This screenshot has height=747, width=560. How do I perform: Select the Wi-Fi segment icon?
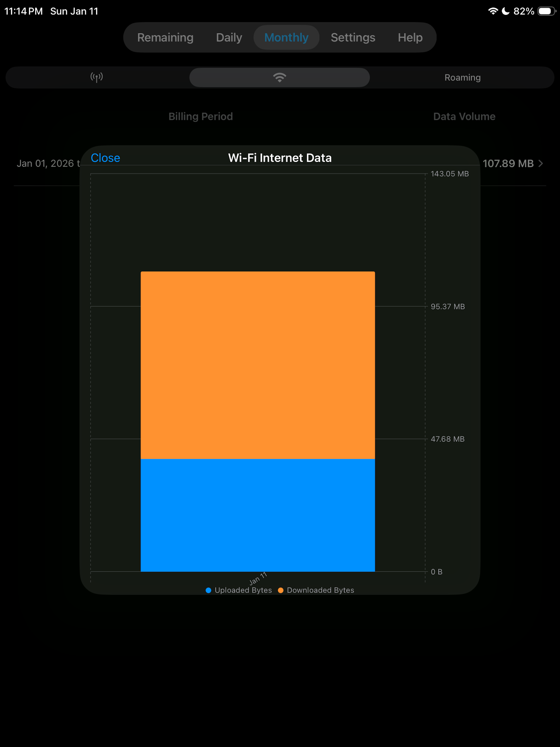tap(279, 77)
